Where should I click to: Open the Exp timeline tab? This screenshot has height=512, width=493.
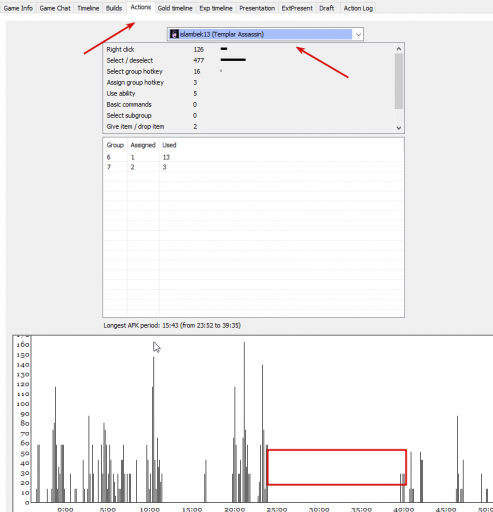(x=216, y=8)
